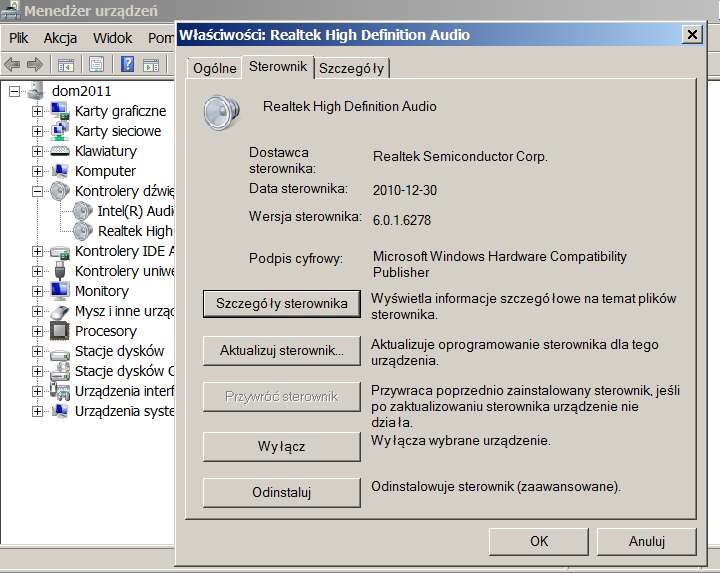
Task: Click the Stacje dysków drive icon
Action: pos(60,354)
